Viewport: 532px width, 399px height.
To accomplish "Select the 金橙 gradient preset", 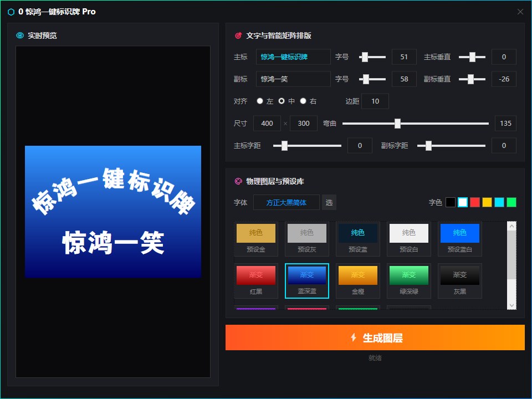I will point(358,281).
